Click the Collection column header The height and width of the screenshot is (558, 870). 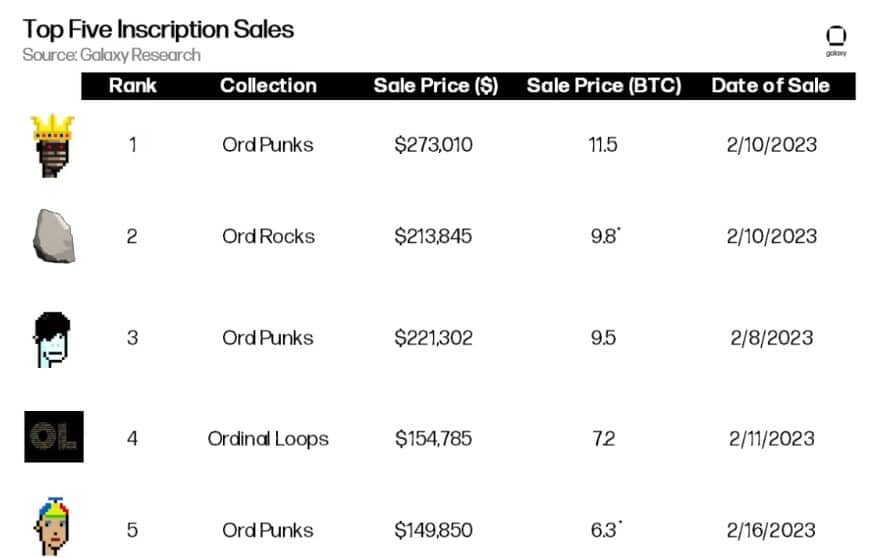268,85
